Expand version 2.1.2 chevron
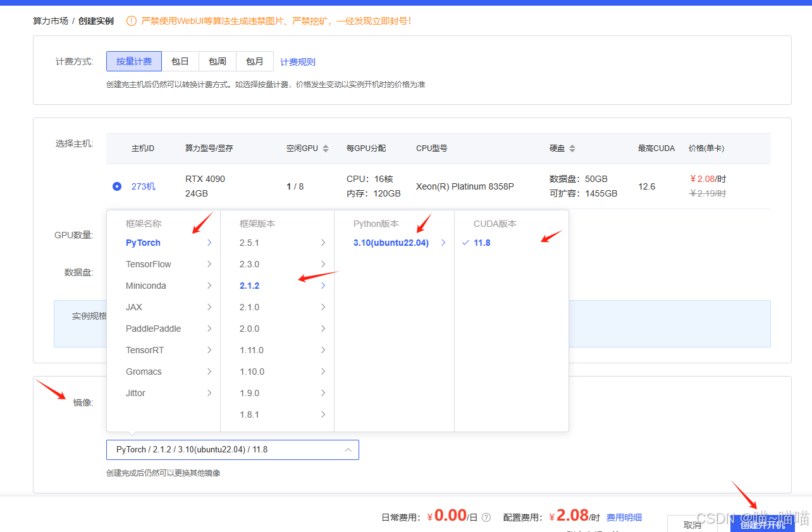Viewport: 812px width, 532px height. point(323,286)
